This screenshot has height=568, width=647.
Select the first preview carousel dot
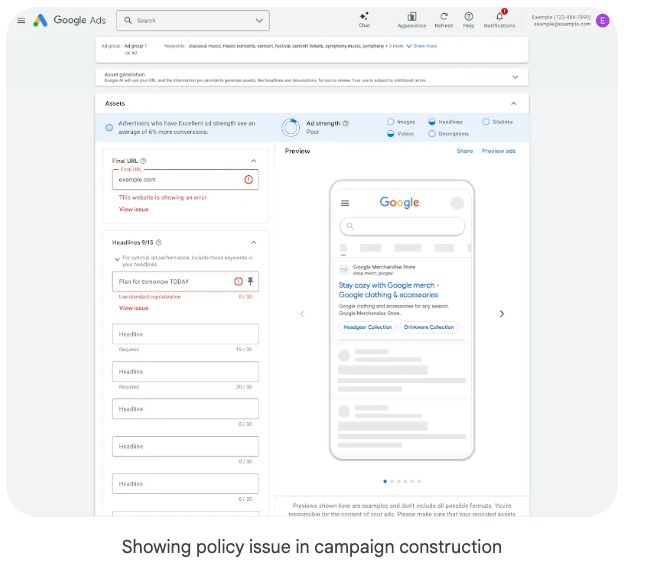(385, 481)
